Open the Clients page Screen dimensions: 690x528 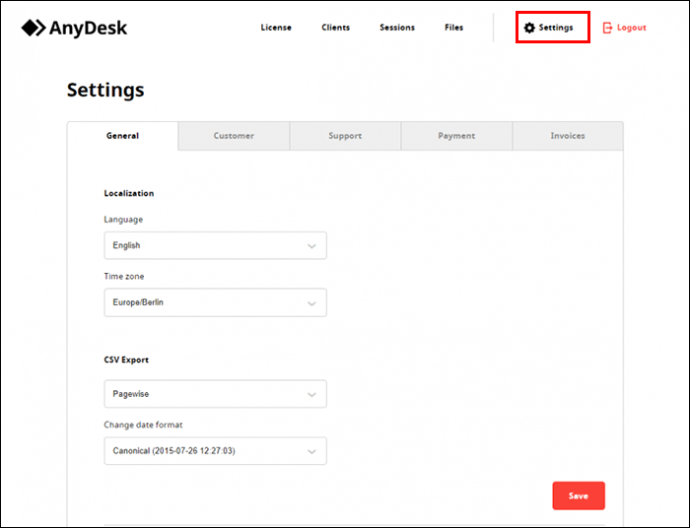335,27
